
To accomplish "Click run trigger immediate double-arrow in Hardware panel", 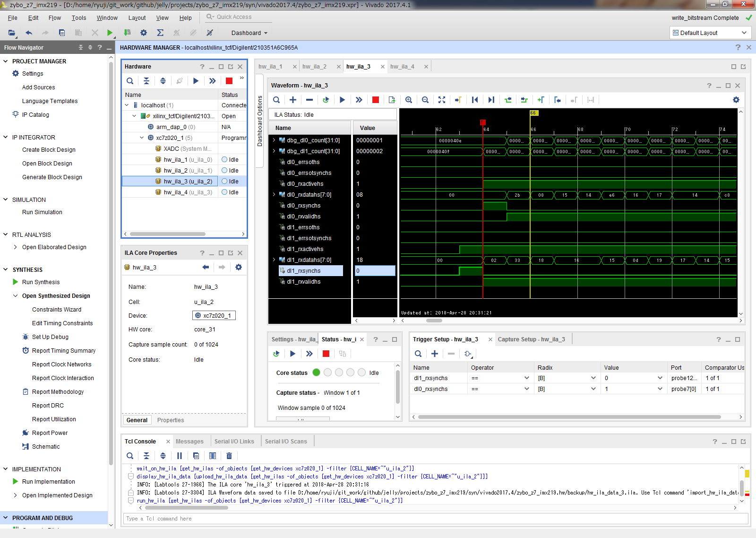I will coord(213,81).
